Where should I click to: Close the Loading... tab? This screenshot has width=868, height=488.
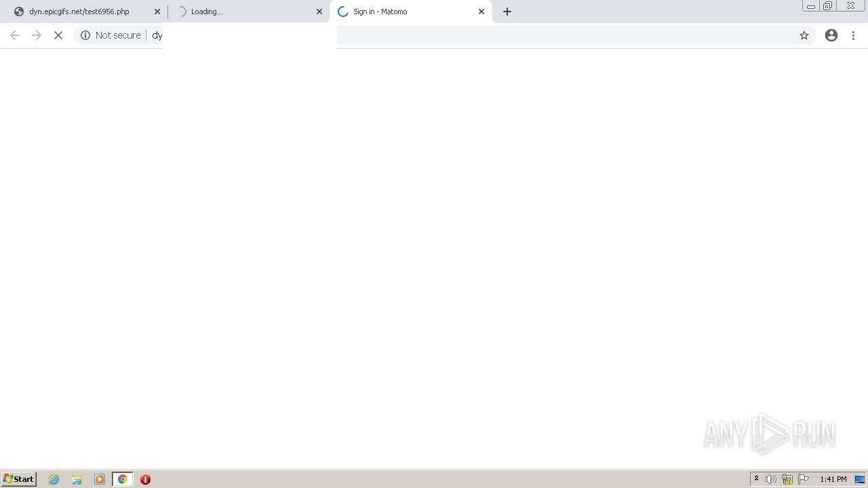point(319,12)
